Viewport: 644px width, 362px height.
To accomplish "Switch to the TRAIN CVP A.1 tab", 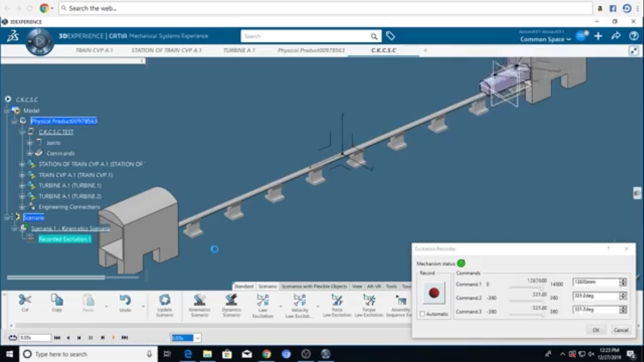I will (94, 50).
